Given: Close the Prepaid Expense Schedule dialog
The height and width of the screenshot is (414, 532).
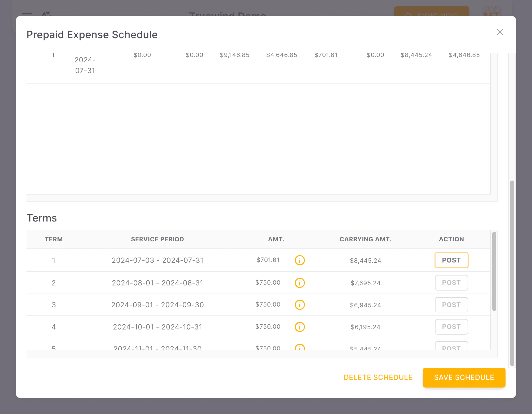Looking at the screenshot, I should tap(500, 32).
